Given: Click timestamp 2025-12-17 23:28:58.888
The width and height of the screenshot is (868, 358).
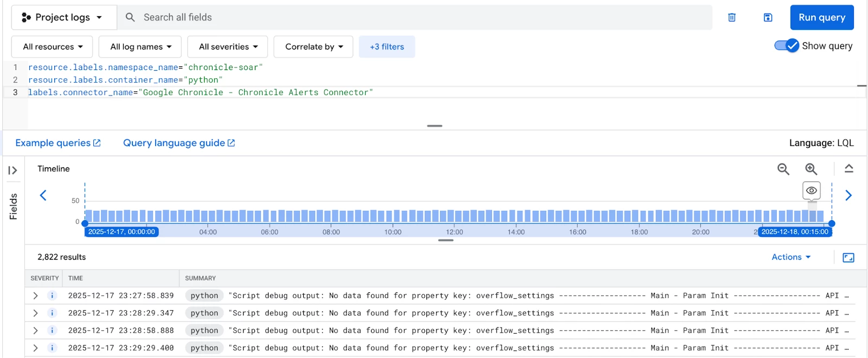Looking at the screenshot, I should pos(121,330).
